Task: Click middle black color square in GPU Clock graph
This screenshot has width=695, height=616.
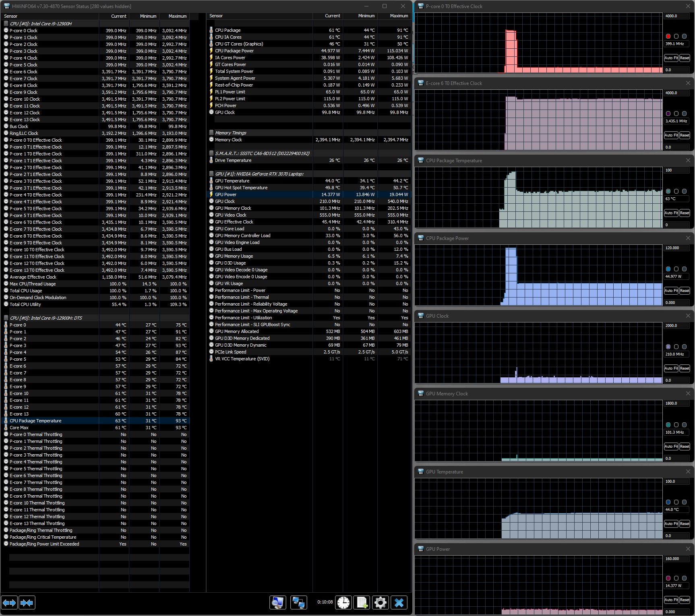Action: coord(676,347)
